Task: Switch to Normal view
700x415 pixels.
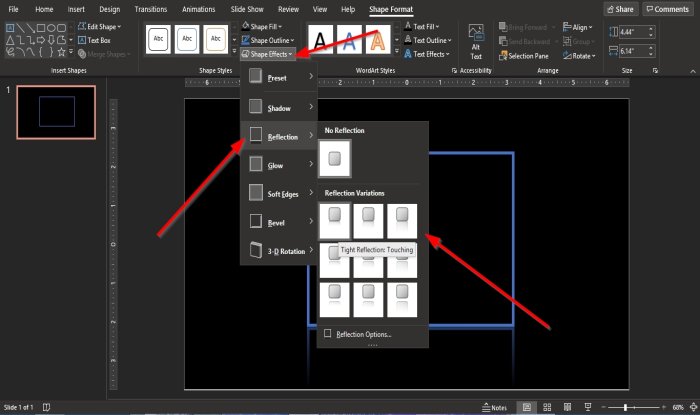Action: pos(527,407)
